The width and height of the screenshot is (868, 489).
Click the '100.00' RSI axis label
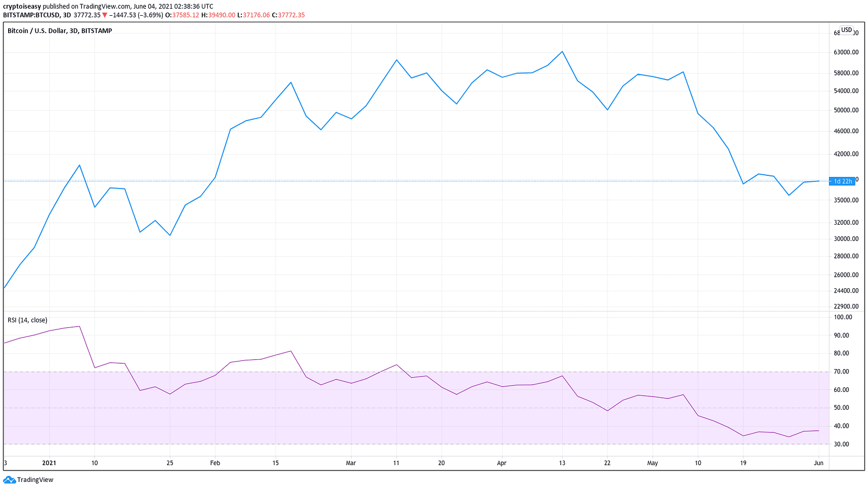click(843, 317)
